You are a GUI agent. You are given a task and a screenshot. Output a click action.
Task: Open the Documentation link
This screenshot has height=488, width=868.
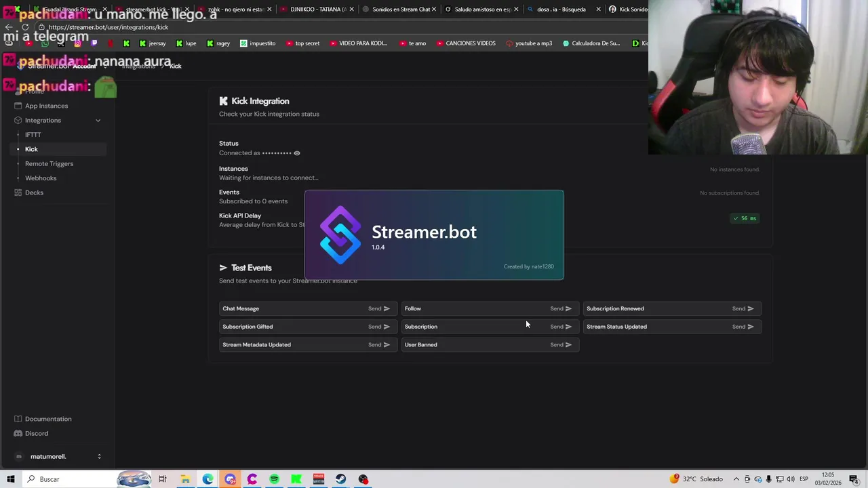pyautogui.click(x=47, y=419)
